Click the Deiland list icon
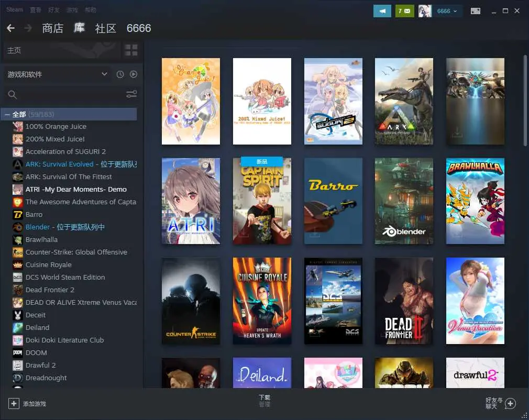529x420 pixels. [18, 327]
